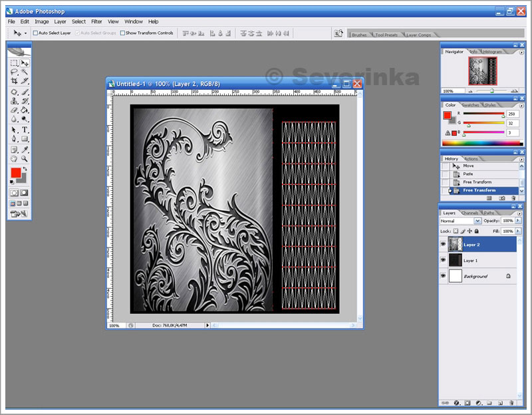The height and width of the screenshot is (415, 532).
Task: Enable the Auto Select Layer checkbox
Action: [x=36, y=33]
